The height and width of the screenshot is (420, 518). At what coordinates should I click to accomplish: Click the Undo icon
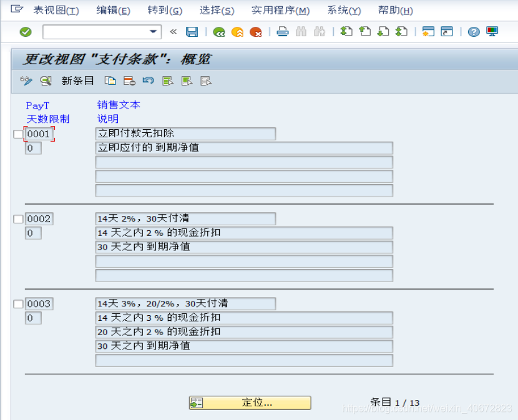point(147,81)
